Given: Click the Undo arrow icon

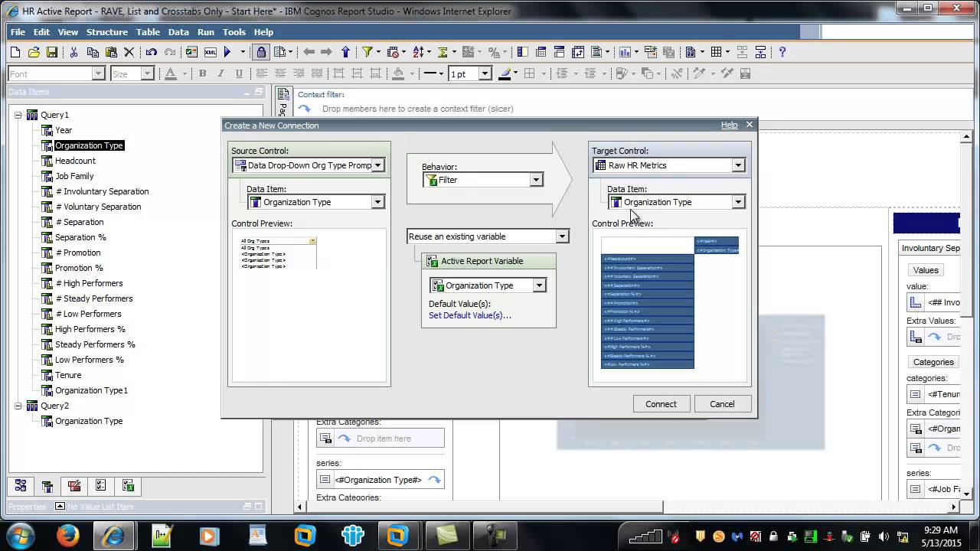Looking at the screenshot, I should click(x=151, y=52).
